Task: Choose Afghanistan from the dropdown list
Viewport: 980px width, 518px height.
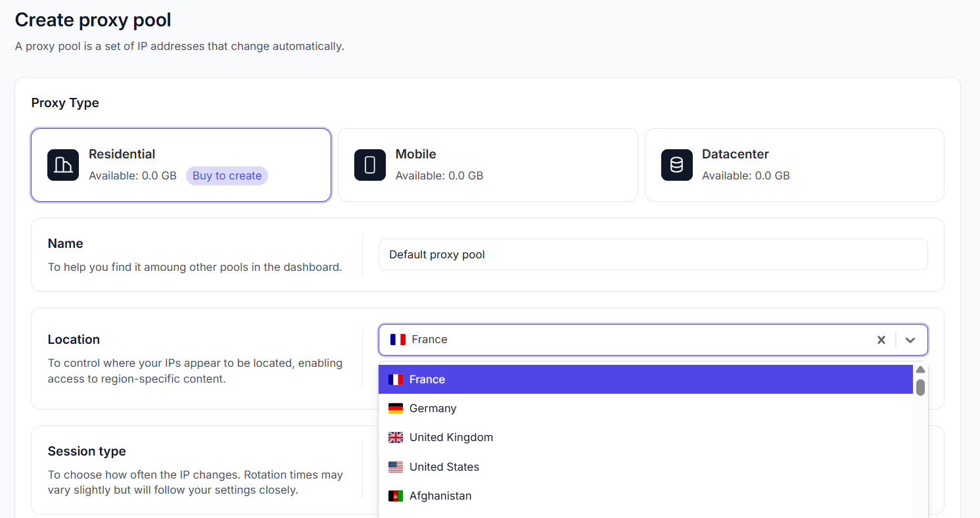Action: (646, 496)
